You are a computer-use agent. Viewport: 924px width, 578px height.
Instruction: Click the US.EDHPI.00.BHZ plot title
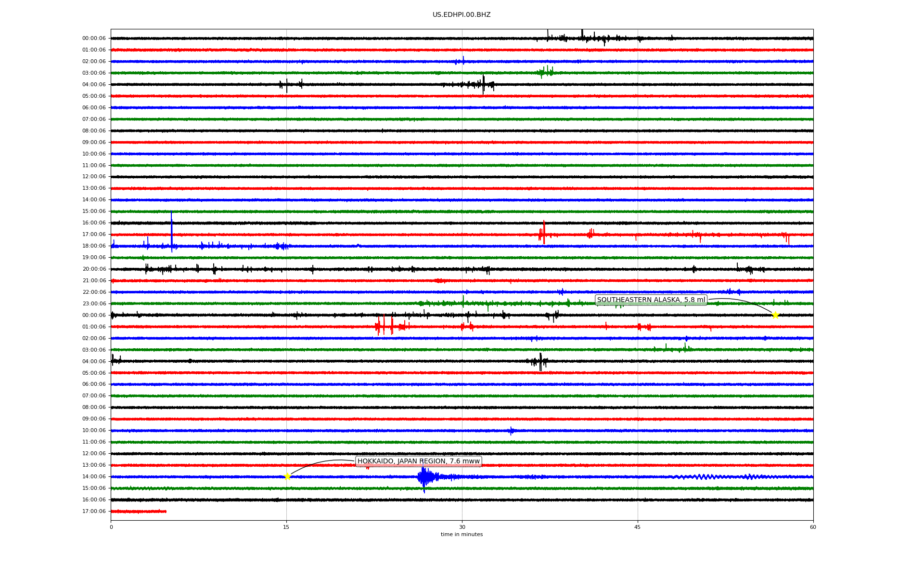click(461, 15)
